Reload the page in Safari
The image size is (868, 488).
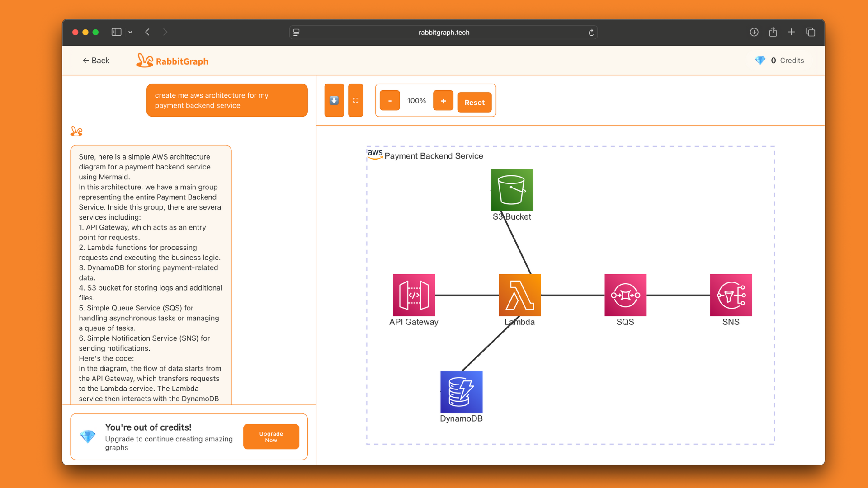click(x=591, y=32)
